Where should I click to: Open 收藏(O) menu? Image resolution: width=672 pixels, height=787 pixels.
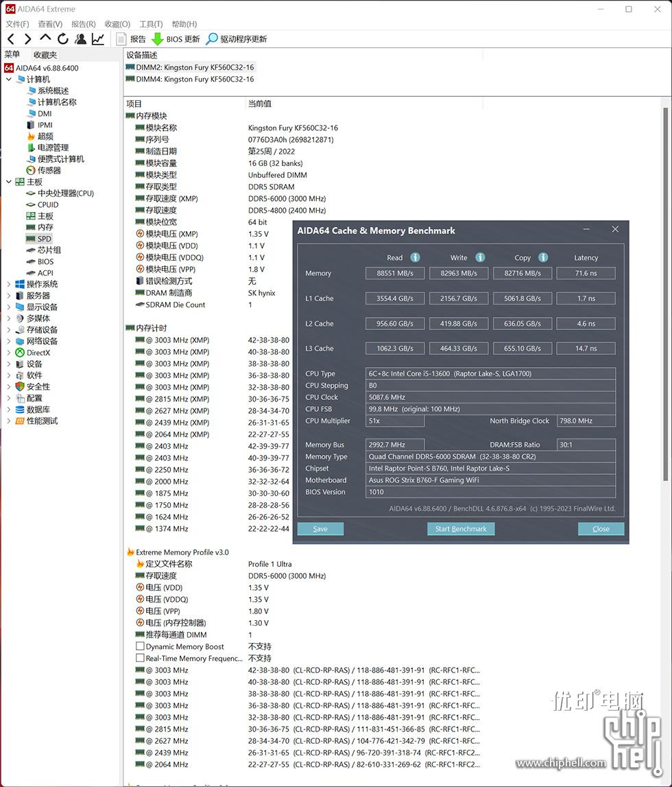[117, 23]
